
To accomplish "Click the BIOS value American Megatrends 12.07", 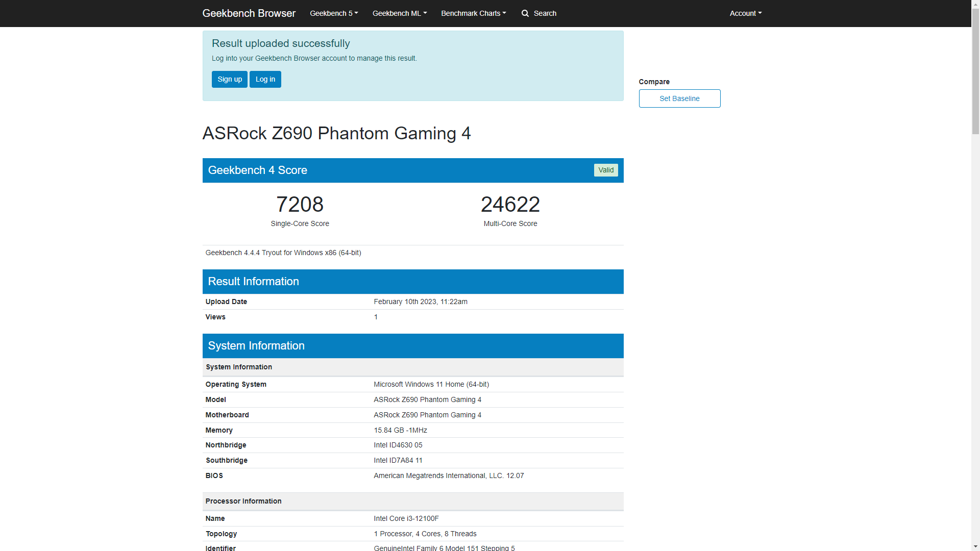I will click(449, 475).
